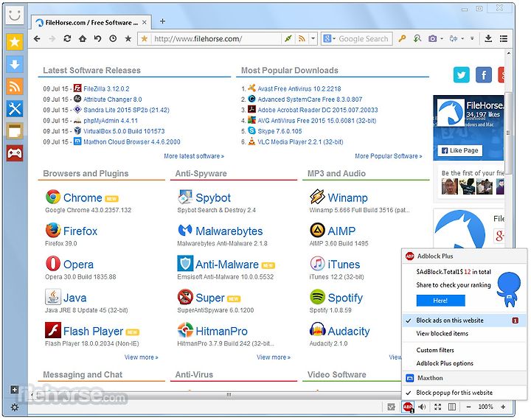Expand the camera screenshot dropdown arrow
Image resolution: width=531 pixels, height=420 pixels.
(x=442, y=38)
